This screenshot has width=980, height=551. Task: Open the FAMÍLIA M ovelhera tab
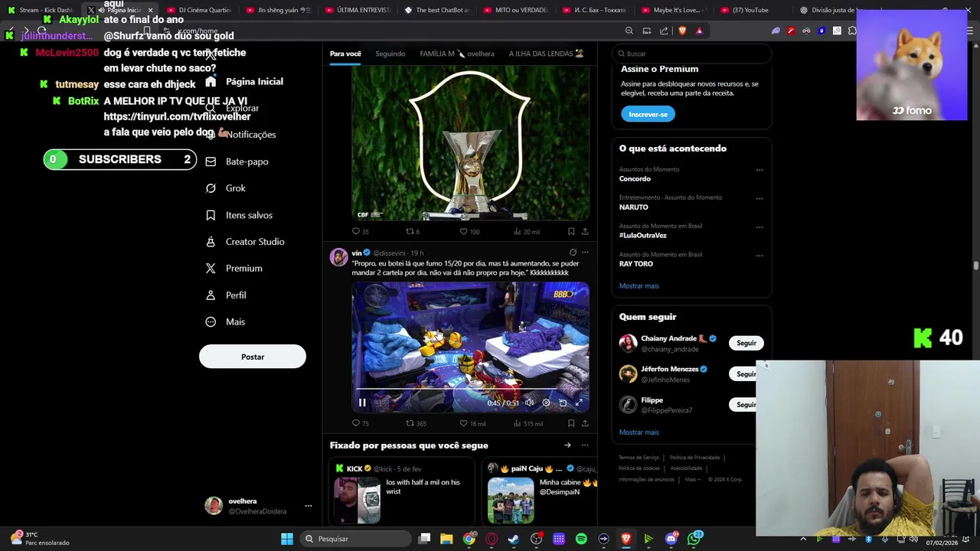click(x=457, y=54)
